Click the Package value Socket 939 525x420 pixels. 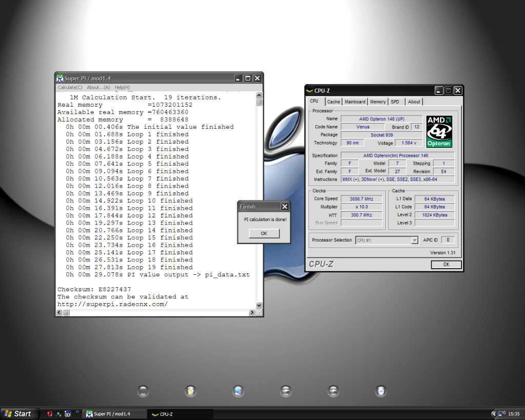pos(381,135)
